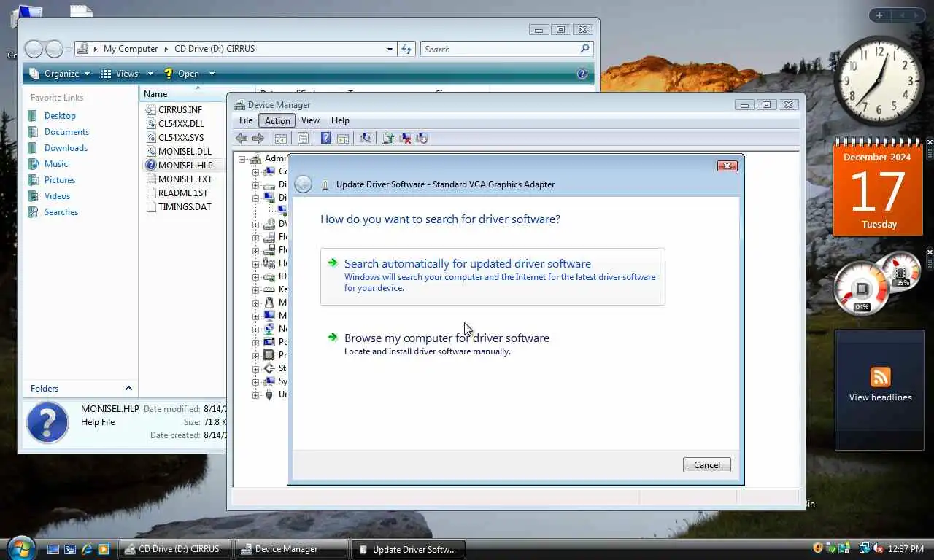Click calendar gadget showing December 17

pyautogui.click(x=878, y=188)
